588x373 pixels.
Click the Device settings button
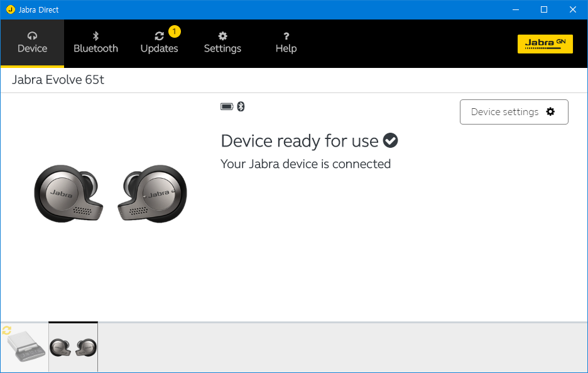514,112
